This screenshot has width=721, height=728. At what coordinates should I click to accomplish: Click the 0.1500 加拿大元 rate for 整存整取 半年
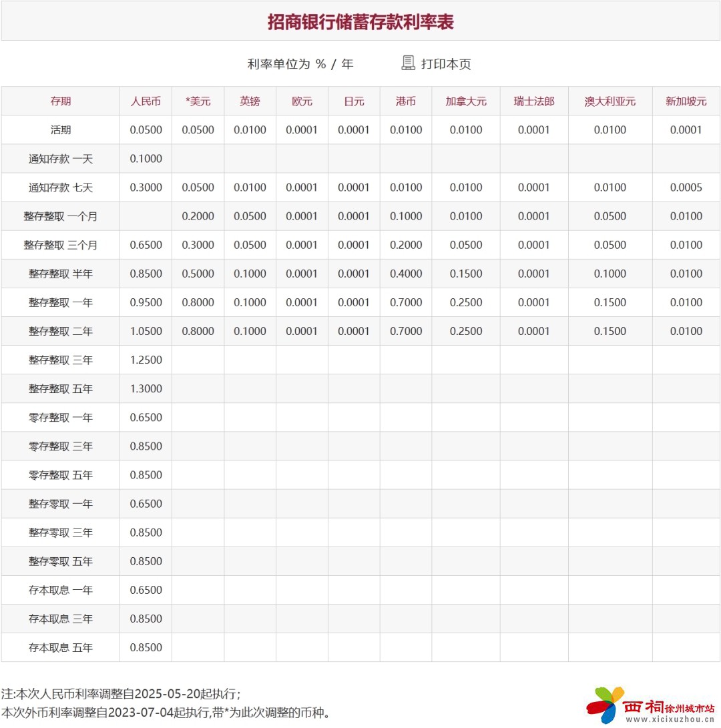pos(466,274)
